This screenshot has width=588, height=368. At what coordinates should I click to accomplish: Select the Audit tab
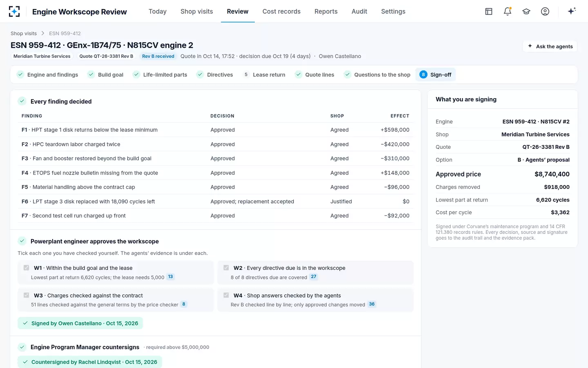[359, 11]
